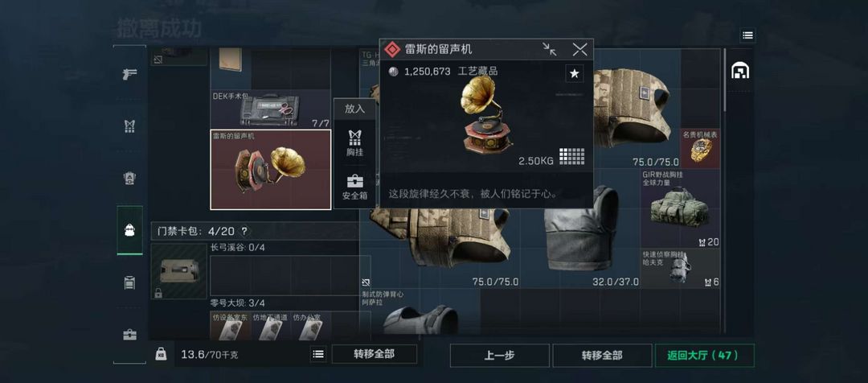Place item into 胸挂

(355, 143)
